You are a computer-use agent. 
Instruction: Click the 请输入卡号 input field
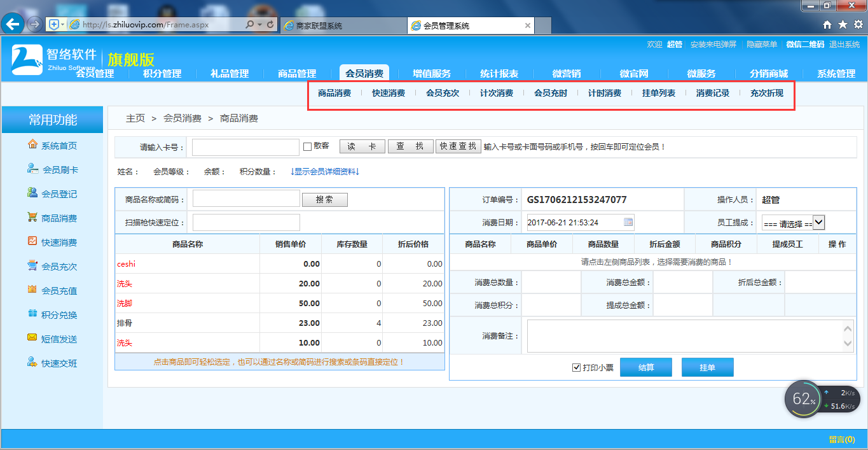coord(245,147)
